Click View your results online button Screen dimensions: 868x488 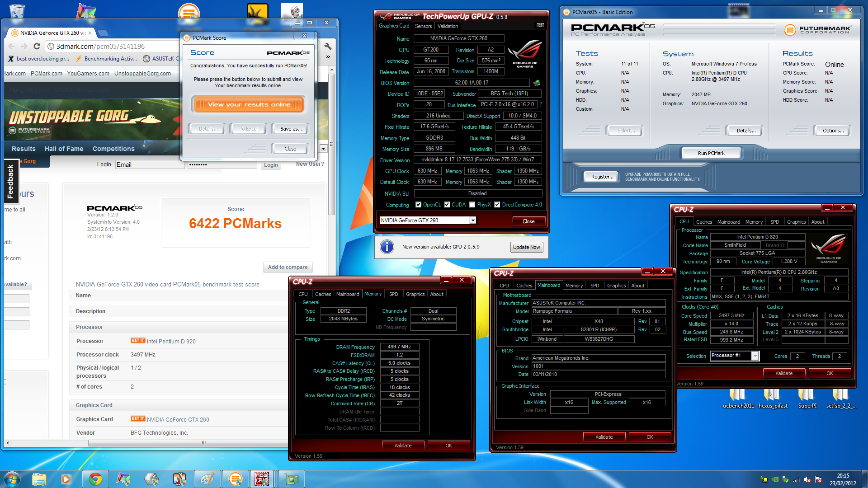point(249,104)
